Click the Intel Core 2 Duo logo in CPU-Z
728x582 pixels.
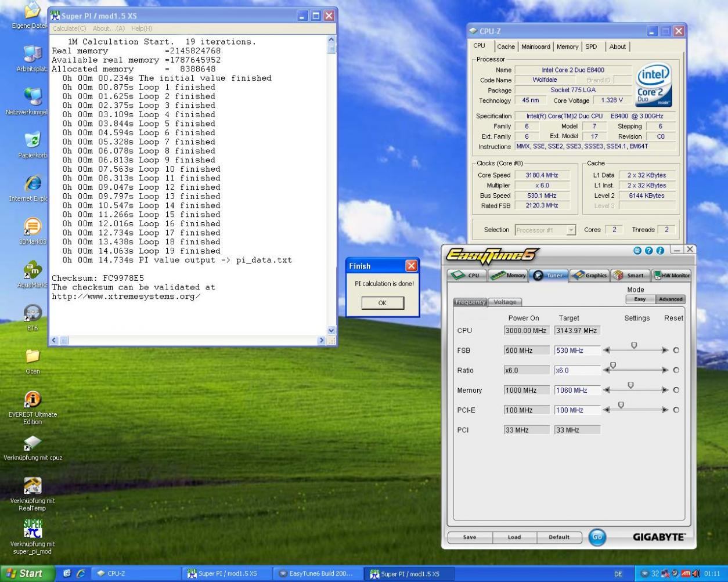coord(654,85)
